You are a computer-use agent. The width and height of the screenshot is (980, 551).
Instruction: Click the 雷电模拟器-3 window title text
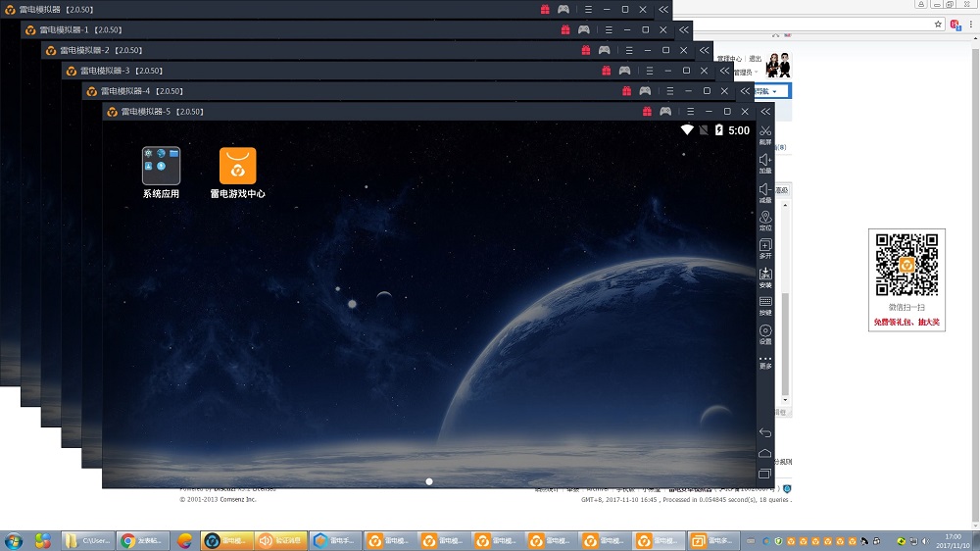coord(122,71)
